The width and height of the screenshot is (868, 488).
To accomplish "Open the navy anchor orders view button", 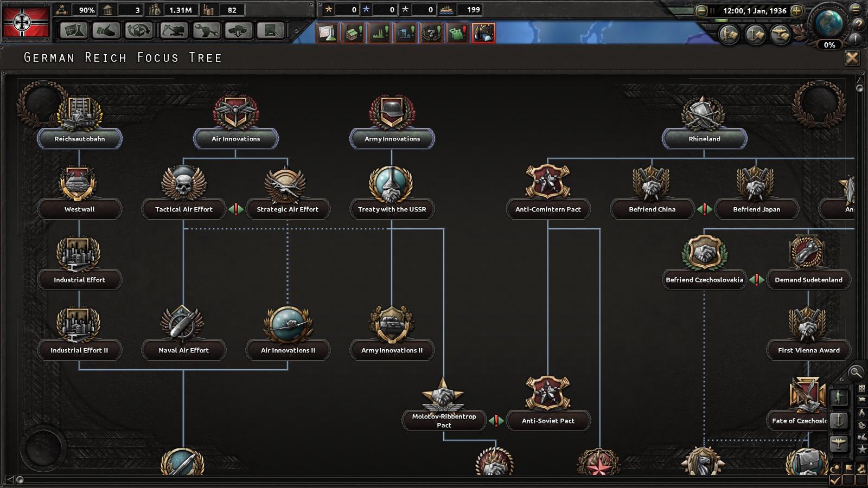I will [755, 35].
